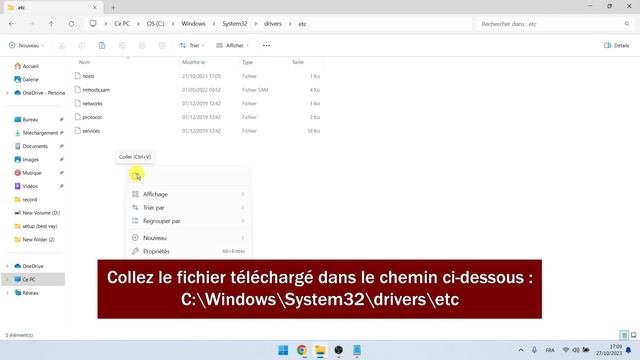Go up one folder level with the up arrow

click(x=51, y=24)
